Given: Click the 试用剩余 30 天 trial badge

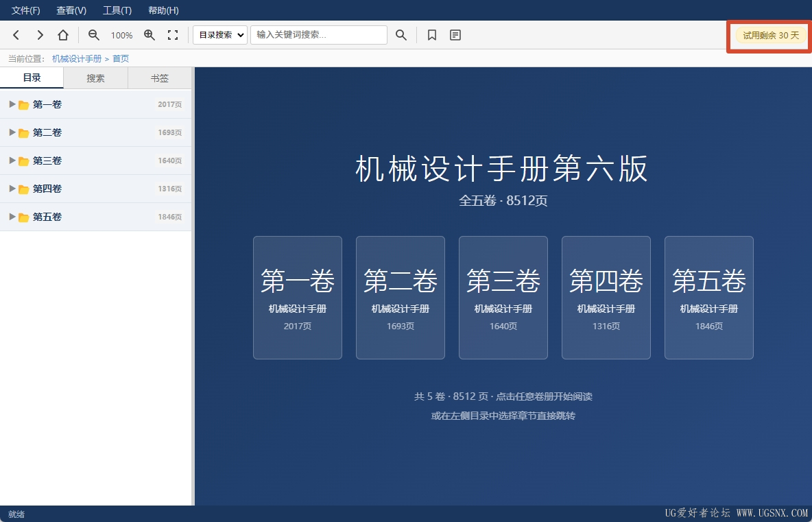Looking at the screenshot, I should [x=771, y=35].
